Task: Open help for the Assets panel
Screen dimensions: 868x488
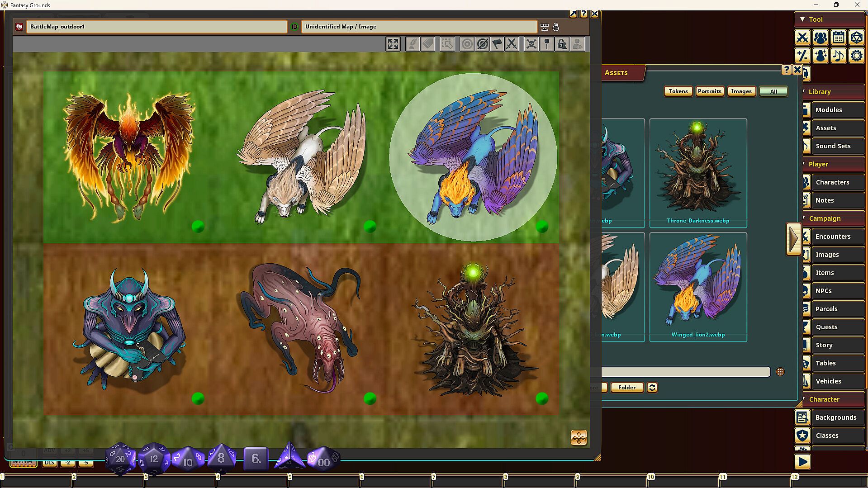Action: pos(787,70)
